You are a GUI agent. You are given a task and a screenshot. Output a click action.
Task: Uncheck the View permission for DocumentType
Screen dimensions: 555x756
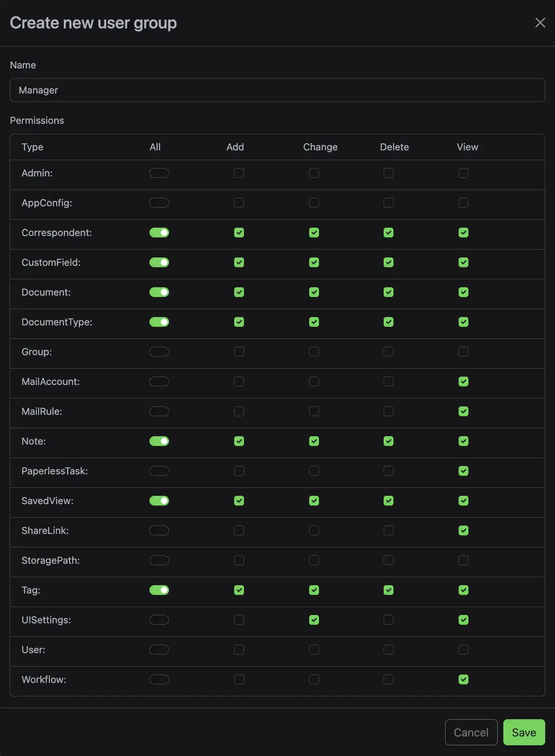(x=463, y=322)
